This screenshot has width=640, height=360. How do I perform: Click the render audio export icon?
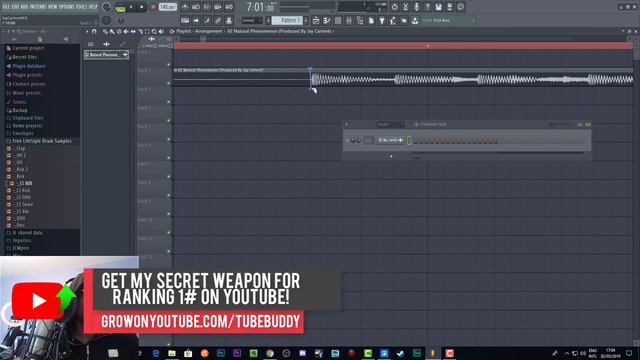tap(449, 7)
